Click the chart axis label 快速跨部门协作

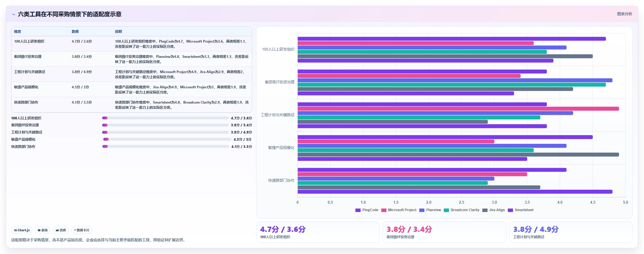(x=281, y=181)
